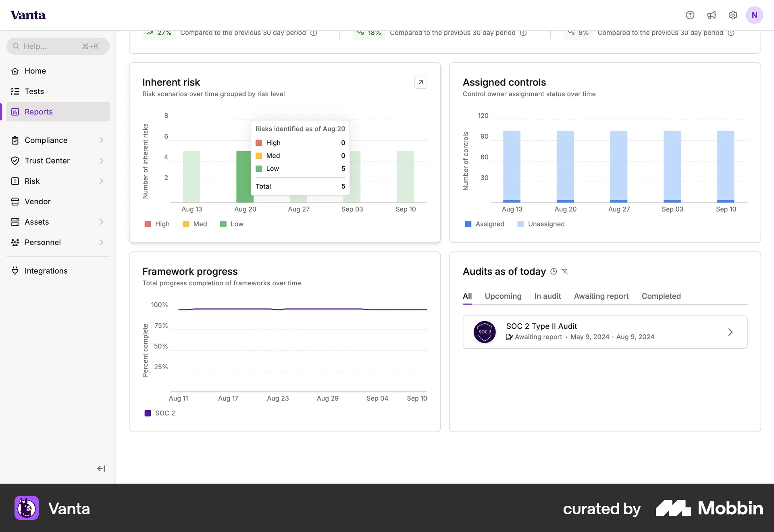Select the Upcoming audits tab

(x=503, y=296)
